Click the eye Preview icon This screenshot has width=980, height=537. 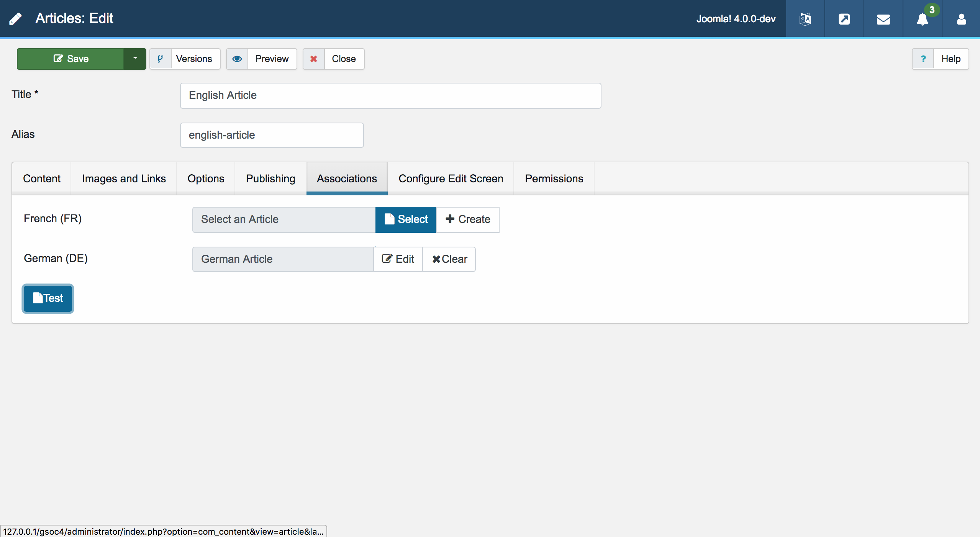(x=237, y=59)
